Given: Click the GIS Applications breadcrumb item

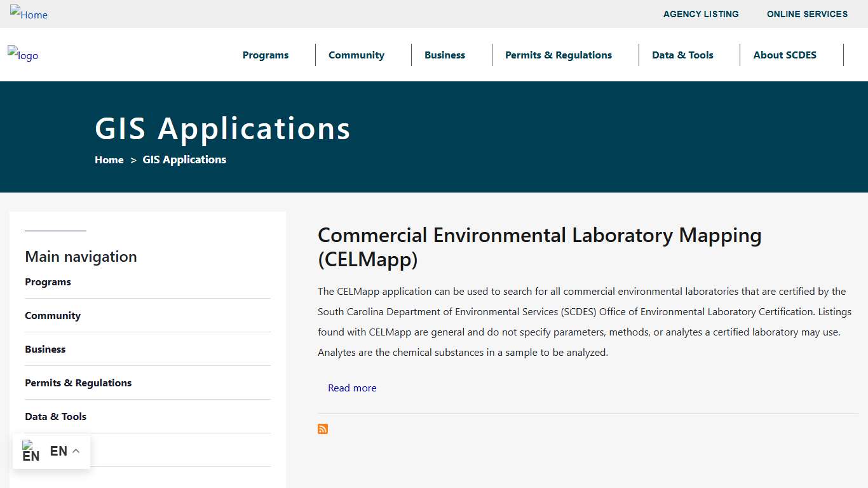Looking at the screenshot, I should coord(184,159).
